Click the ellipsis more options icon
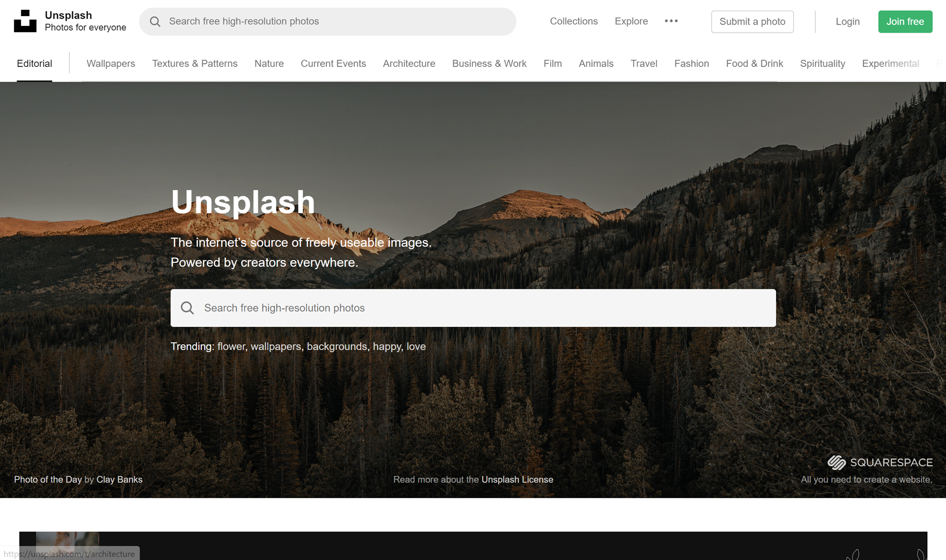This screenshot has width=946, height=560. (x=671, y=21)
